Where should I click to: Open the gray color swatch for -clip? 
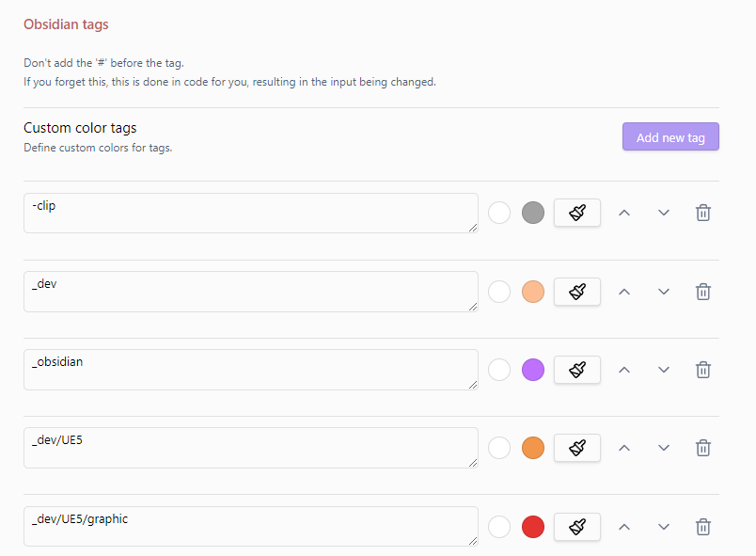(x=533, y=213)
